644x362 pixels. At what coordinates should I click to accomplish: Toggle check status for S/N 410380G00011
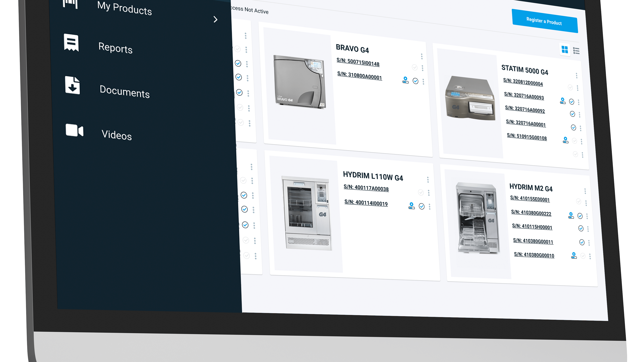pos(582,242)
